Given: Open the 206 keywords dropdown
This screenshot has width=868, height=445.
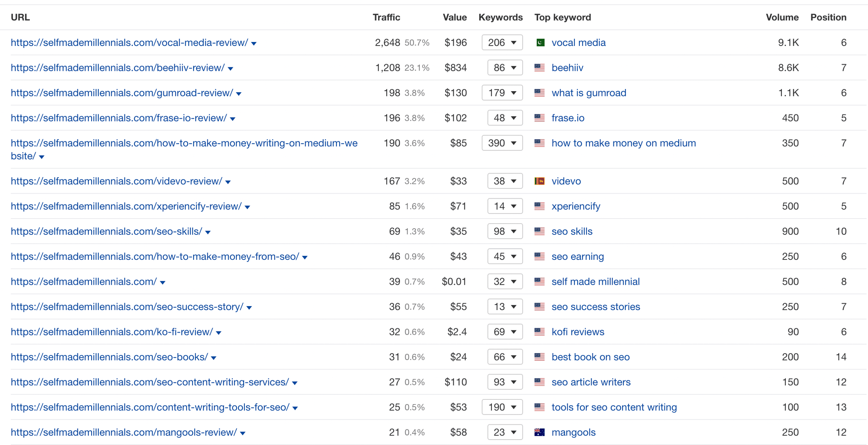Looking at the screenshot, I should (x=502, y=43).
